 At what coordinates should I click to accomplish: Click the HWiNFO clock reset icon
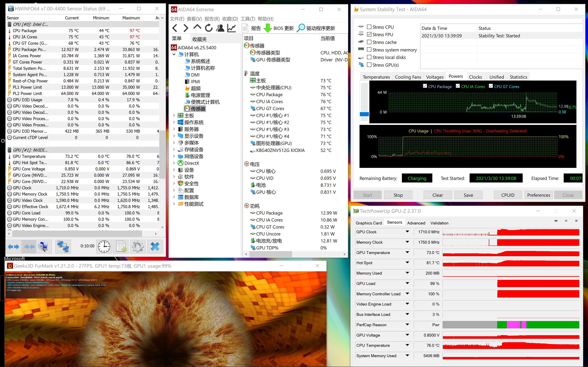104,246
